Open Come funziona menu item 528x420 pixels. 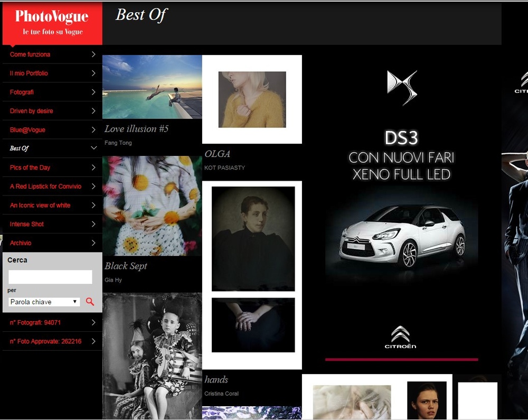(30, 54)
